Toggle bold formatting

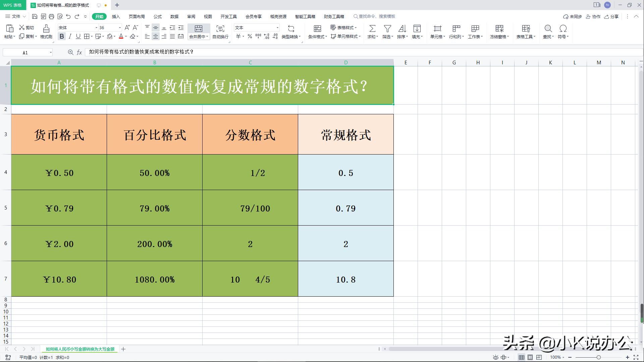62,37
